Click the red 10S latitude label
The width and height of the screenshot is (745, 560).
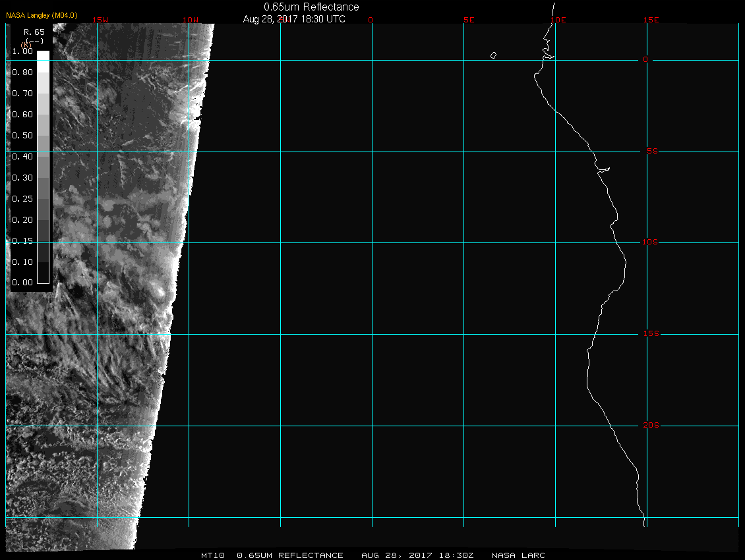(650, 242)
